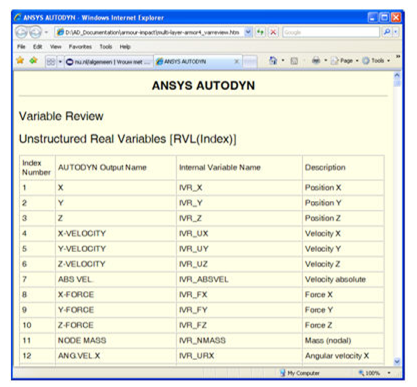Switch to the nu.nl algemeen tab

pos(108,62)
